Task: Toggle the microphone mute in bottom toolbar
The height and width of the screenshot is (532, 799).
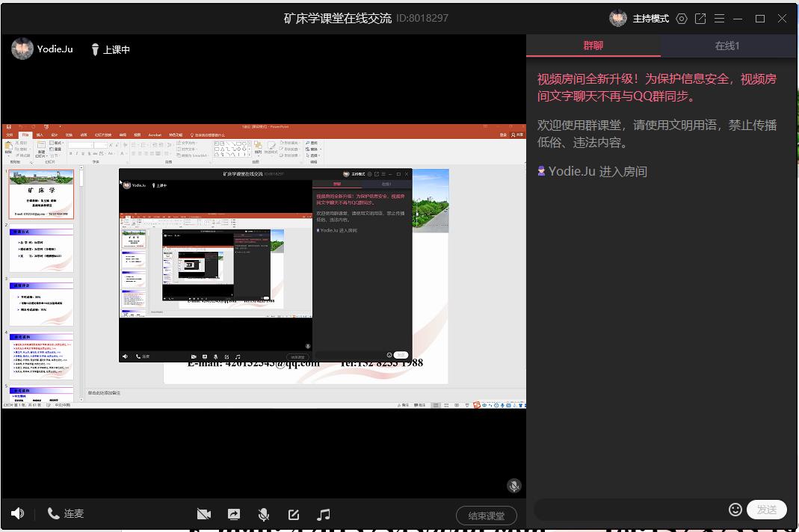Action: [264, 514]
